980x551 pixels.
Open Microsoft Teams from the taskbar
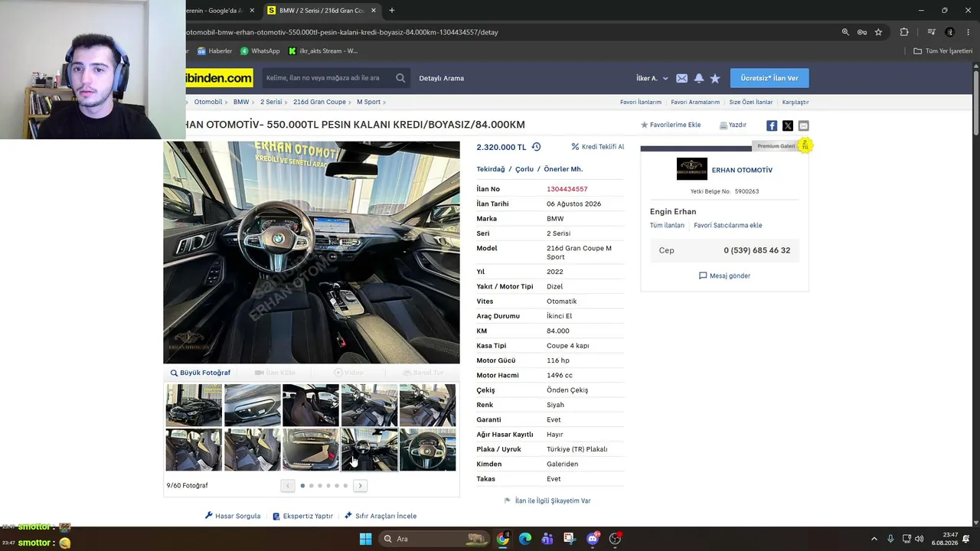click(547, 539)
